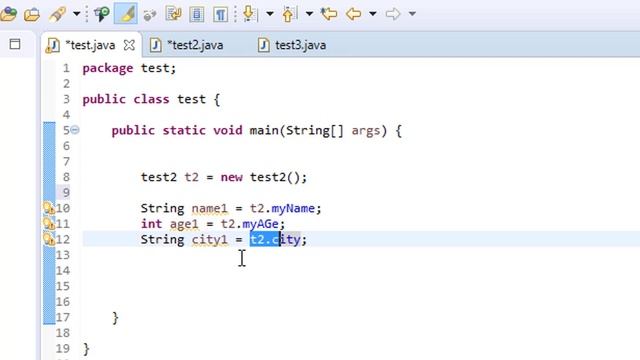Collapse the main method fold at line 5
This screenshot has height=360, width=640.
[75, 130]
